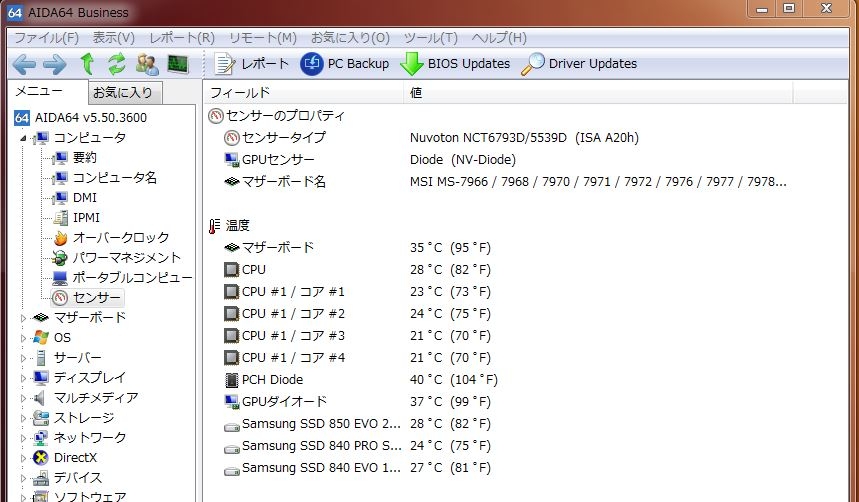Click the 値 column header

click(x=598, y=93)
